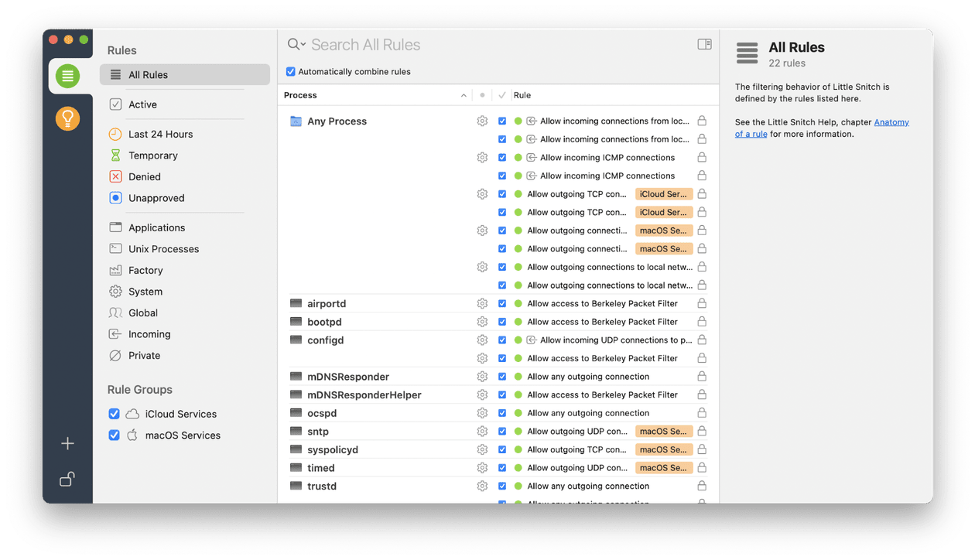Disable the airportd rule checkbox
975x560 pixels.
point(502,304)
